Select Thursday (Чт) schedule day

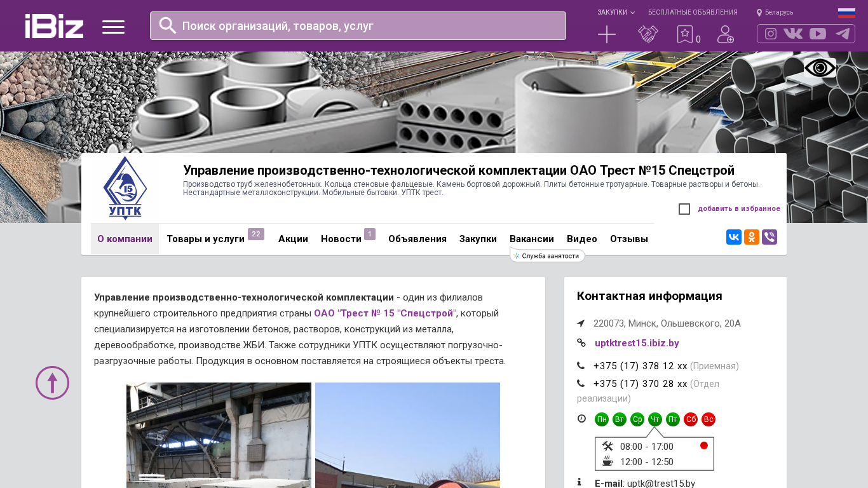655,419
